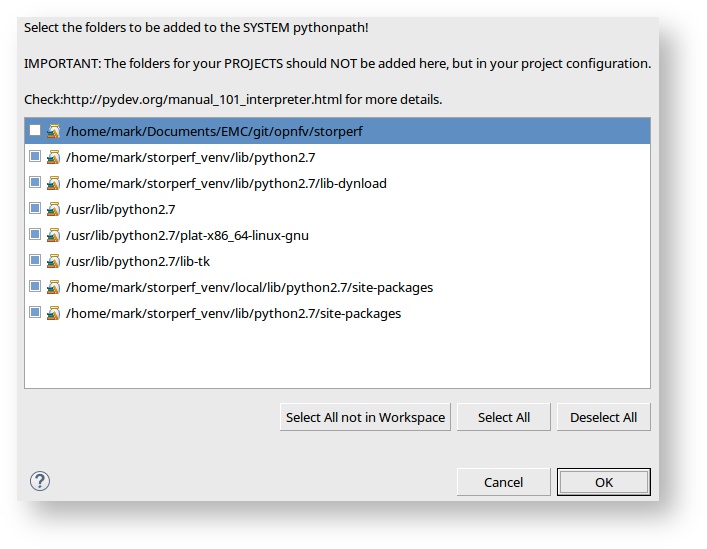This screenshot has height=549, width=707.
Task: Uncheck storperf_venv/lib/python2.7/lib-dynload checkbox
Action: (36, 183)
